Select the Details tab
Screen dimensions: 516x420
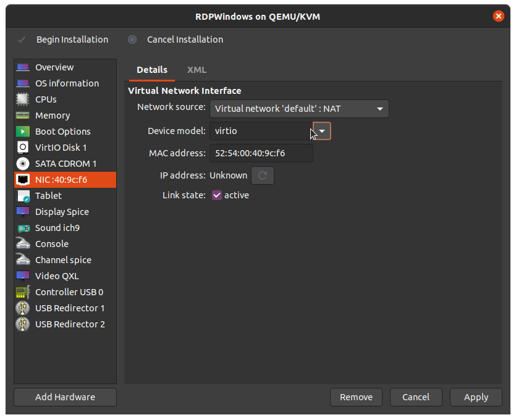click(x=152, y=70)
